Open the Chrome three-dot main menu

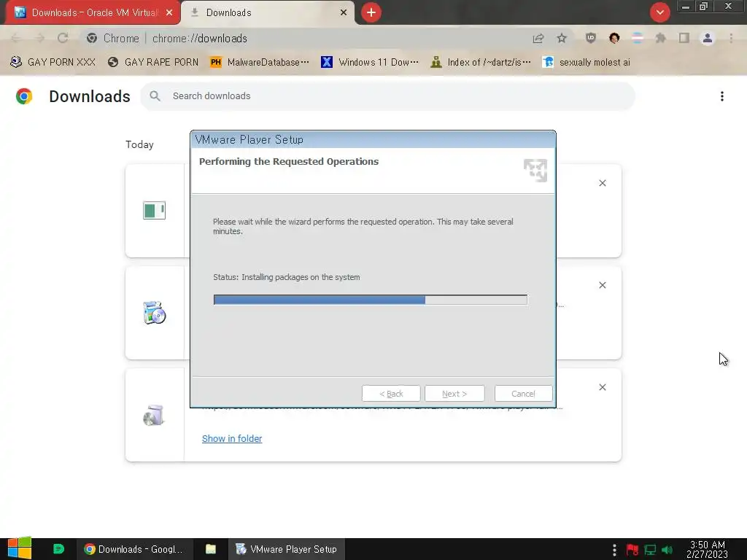click(731, 38)
